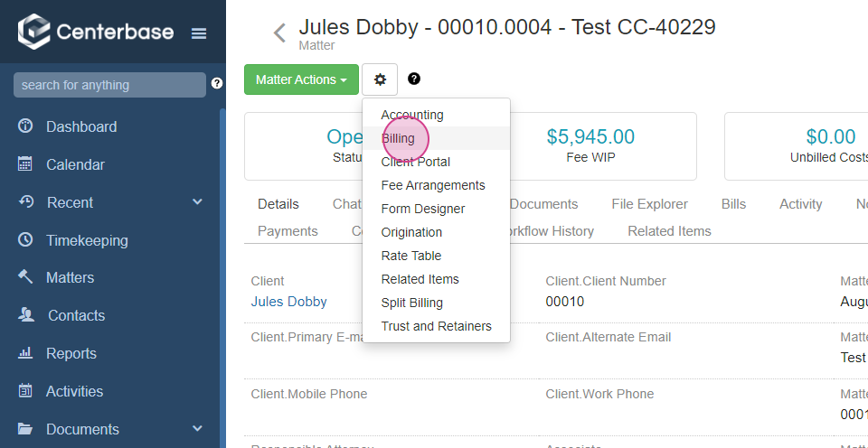868x448 pixels.
Task: Toggle the hamburger sidebar menu
Action: 199,33
